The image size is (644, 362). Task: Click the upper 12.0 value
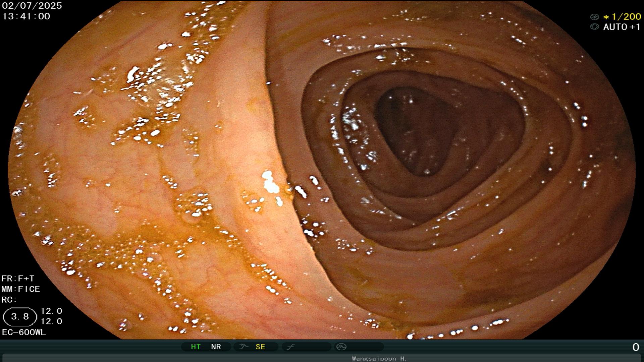51,311
